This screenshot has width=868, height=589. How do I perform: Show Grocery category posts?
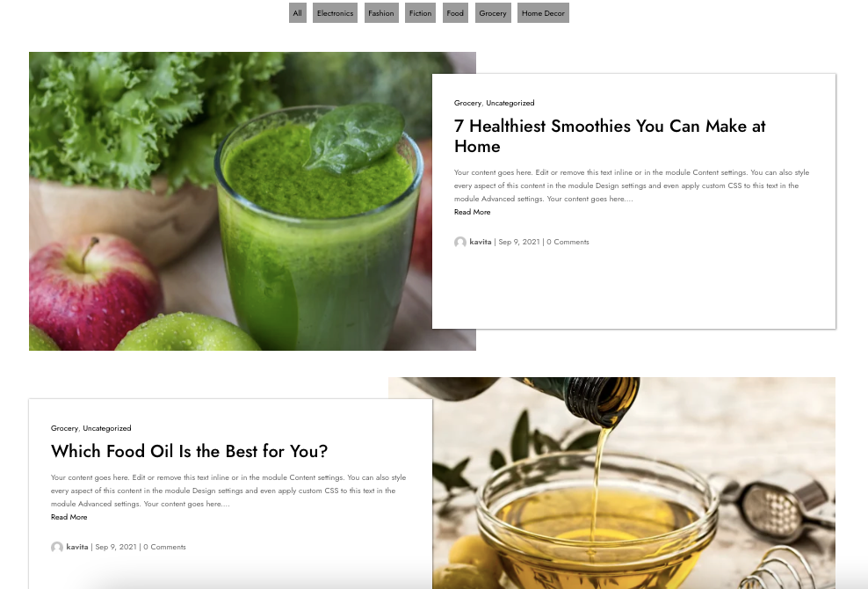click(493, 13)
